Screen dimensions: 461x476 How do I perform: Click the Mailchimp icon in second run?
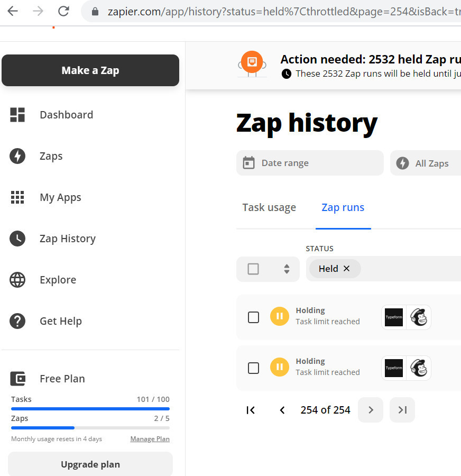pos(419,368)
